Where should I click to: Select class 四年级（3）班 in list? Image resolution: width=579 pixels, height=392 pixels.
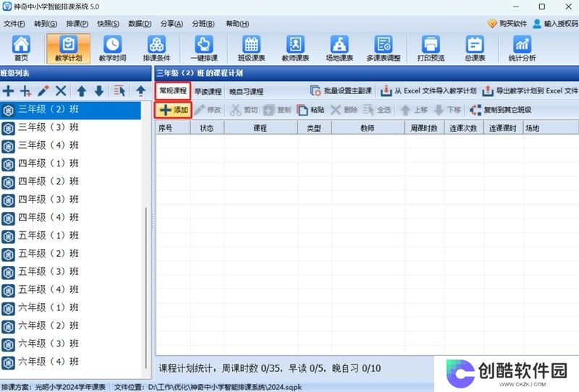[70, 200]
